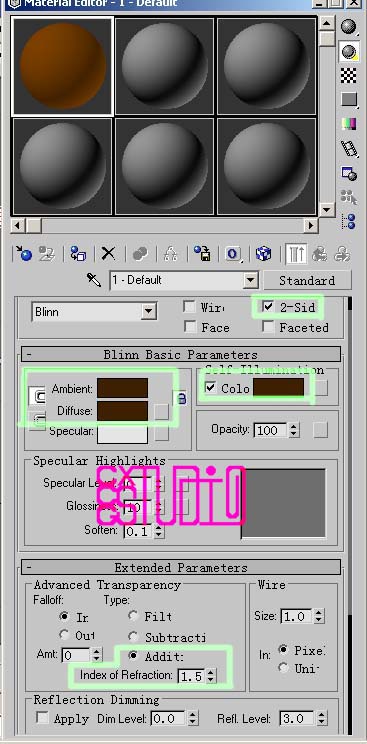
Task: Select the Pixels wire option
Action: (x=283, y=650)
